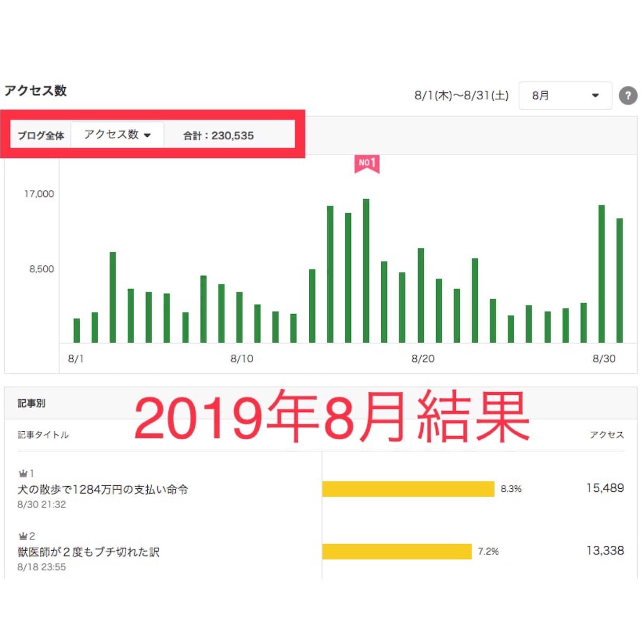Viewport: 644px width, 644px height.
Task: Click the 8/18 23:55 post date
Action: [x=42, y=567]
